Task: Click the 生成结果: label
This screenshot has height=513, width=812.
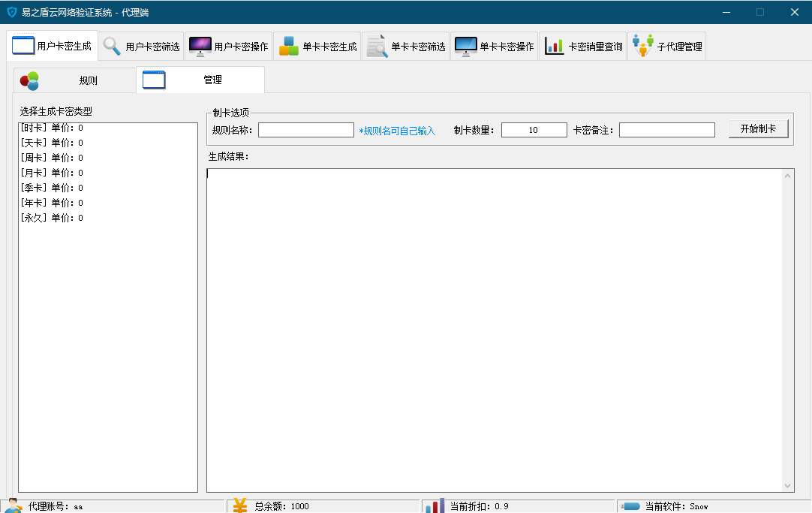Action: pyautogui.click(x=228, y=156)
